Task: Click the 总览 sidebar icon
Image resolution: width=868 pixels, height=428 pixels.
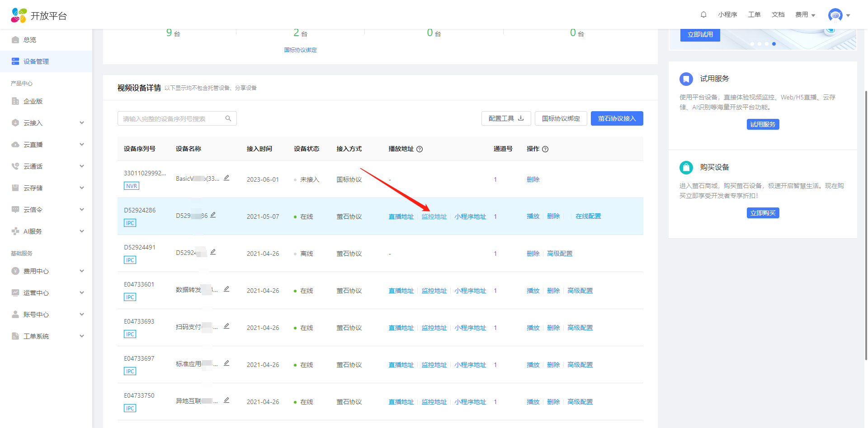Action: point(15,40)
